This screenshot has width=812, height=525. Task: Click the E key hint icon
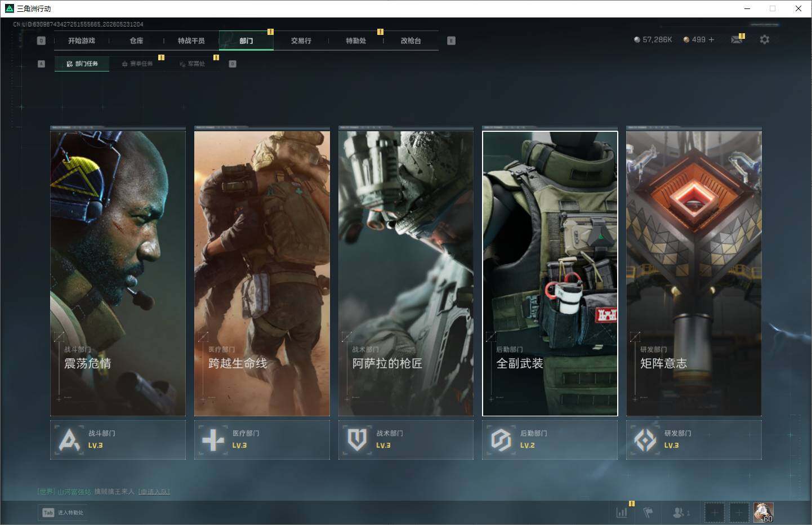451,41
